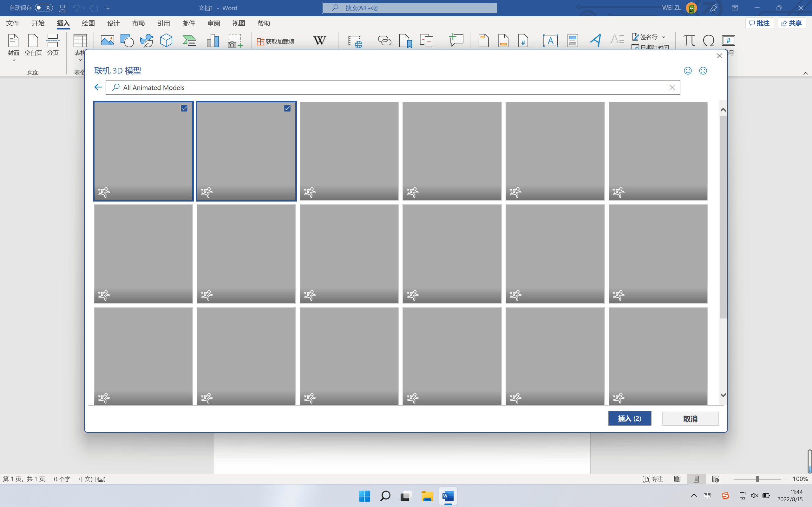Image resolution: width=812 pixels, height=507 pixels.
Task: Clear the All Animated Models search text
Action: click(672, 87)
